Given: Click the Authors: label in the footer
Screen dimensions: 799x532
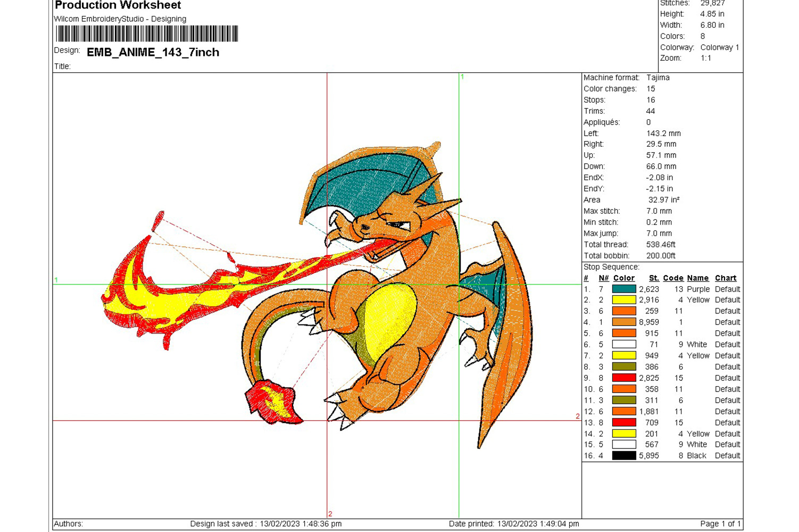Looking at the screenshot, I should click(x=69, y=524).
